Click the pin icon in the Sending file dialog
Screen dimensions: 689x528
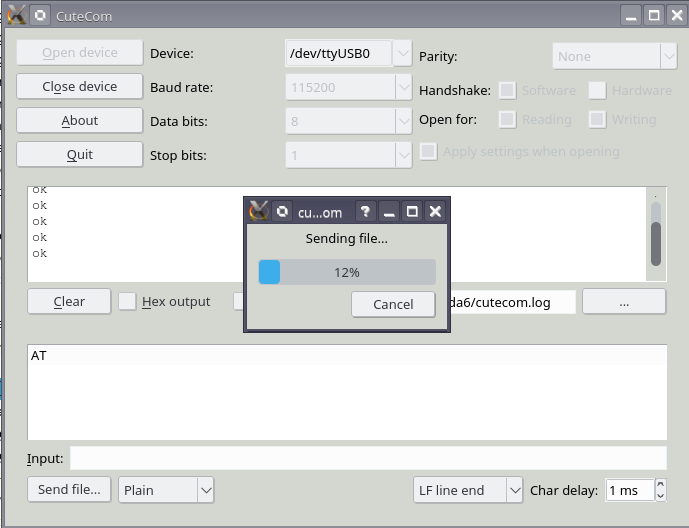(283, 212)
